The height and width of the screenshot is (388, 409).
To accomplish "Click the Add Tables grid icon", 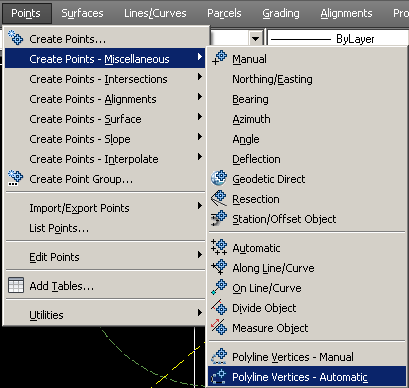I will coord(16,285).
